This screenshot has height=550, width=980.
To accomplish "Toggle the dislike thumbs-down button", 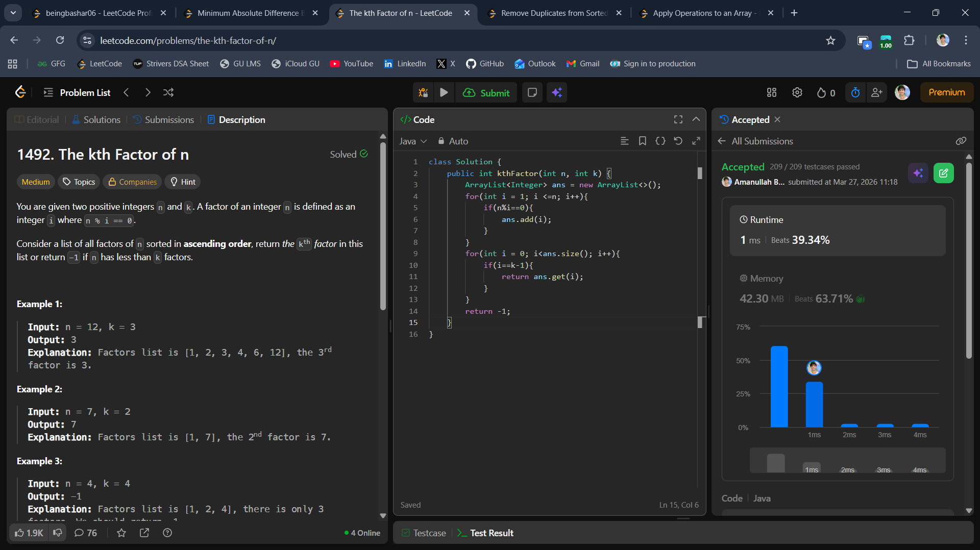I will pyautogui.click(x=58, y=533).
